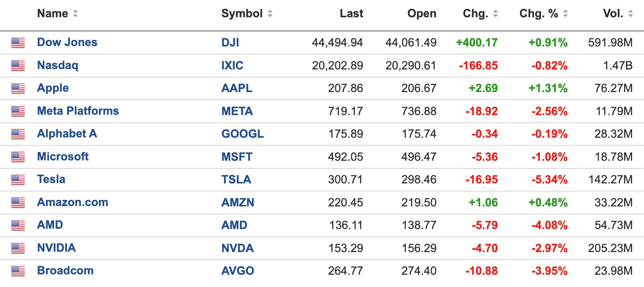The height and width of the screenshot is (287, 644).
Task: Open the Amazon.com stock link
Action: (x=72, y=202)
